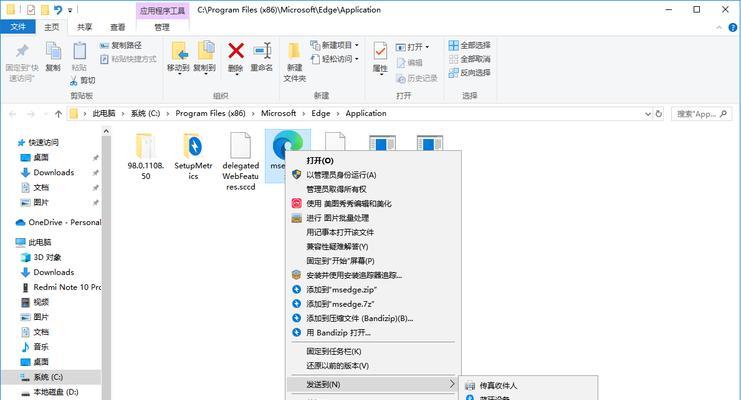Expand the address bar history dropdown

647,114
